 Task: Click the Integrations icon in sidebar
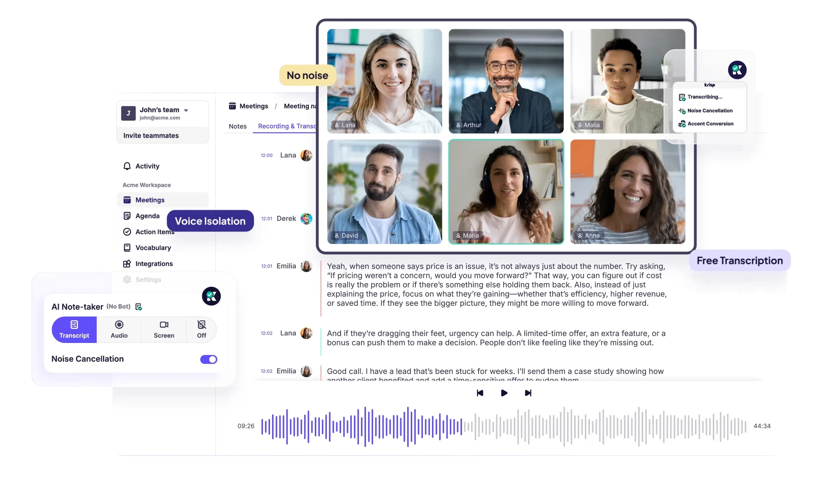coord(127,264)
